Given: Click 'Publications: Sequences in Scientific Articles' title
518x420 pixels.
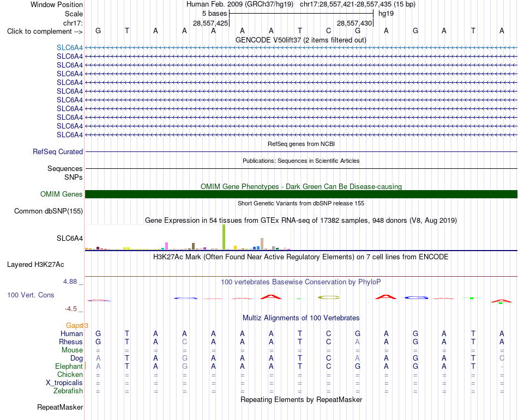Looking at the screenshot, I should tap(301, 161).
